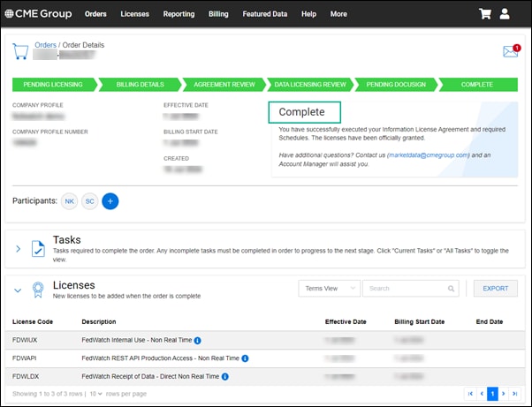Viewport: 532px width, 407px height.
Task: Click the licenses Search input field
Action: [x=409, y=289]
